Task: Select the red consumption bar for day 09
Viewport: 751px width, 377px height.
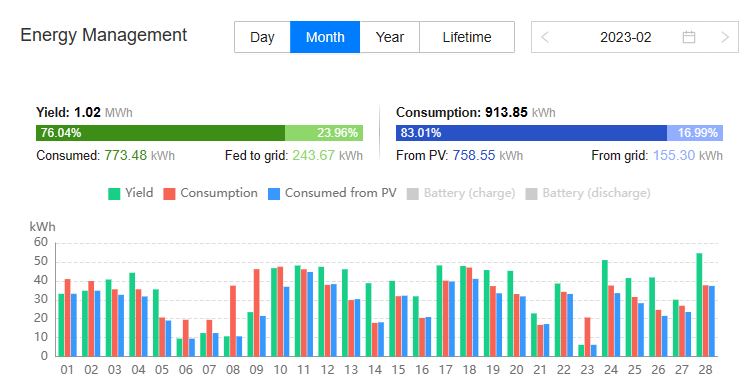Action: 257,313
